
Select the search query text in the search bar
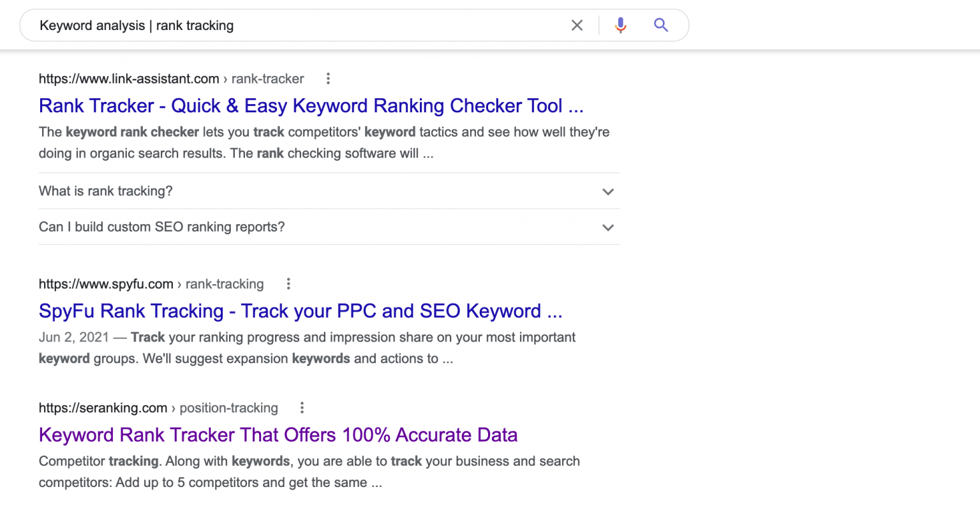(x=137, y=25)
